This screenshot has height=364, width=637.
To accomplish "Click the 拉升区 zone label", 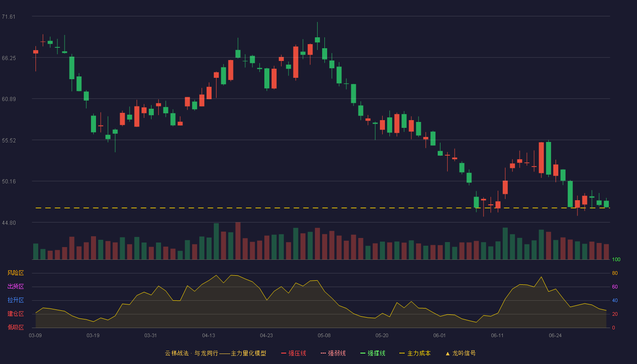I will (x=16, y=300).
